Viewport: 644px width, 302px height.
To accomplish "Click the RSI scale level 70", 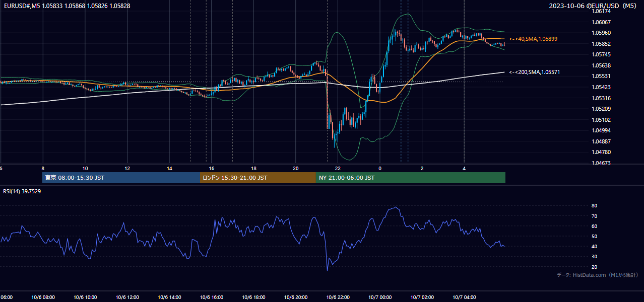I will (594, 216).
